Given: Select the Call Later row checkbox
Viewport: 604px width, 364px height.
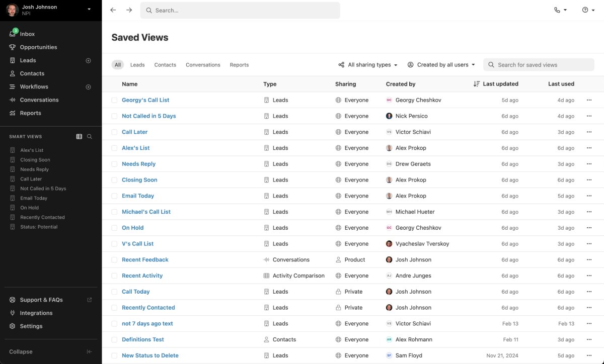Looking at the screenshot, I should pyautogui.click(x=114, y=132).
